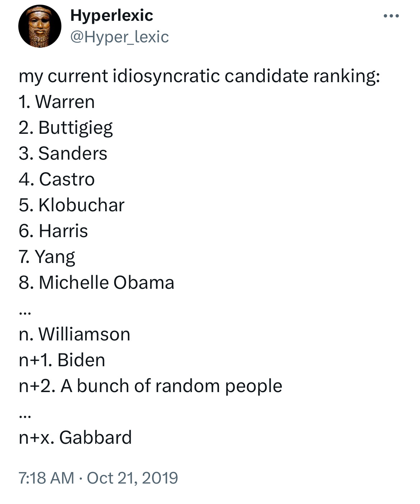The width and height of the screenshot is (420, 504).
Task: Click 'n+2. A bunch of random people'
Action: point(150,386)
